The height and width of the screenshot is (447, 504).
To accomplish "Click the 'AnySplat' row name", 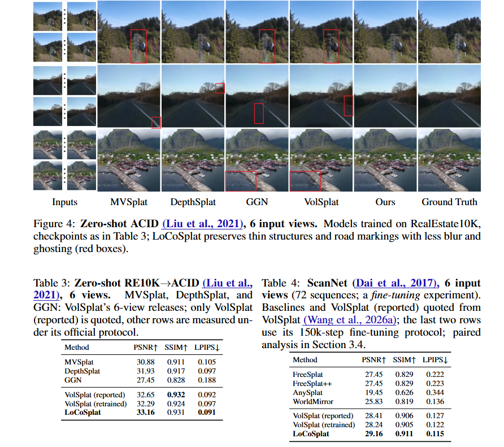I will [x=307, y=393].
